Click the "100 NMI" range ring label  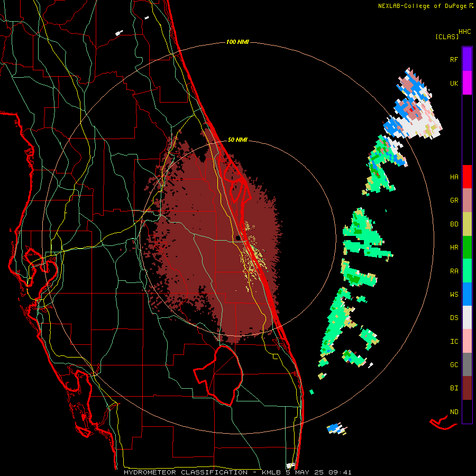click(x=237, y=42)
